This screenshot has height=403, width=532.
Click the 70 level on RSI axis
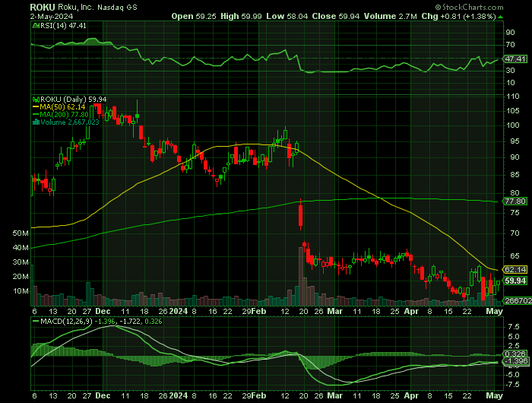pyautogui.click(x=510, y=45)
